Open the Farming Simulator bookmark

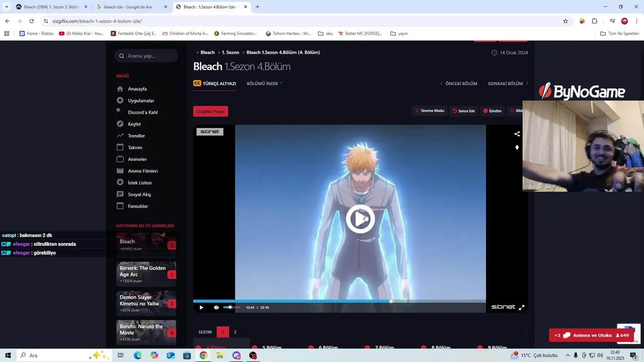coord(235,34)
